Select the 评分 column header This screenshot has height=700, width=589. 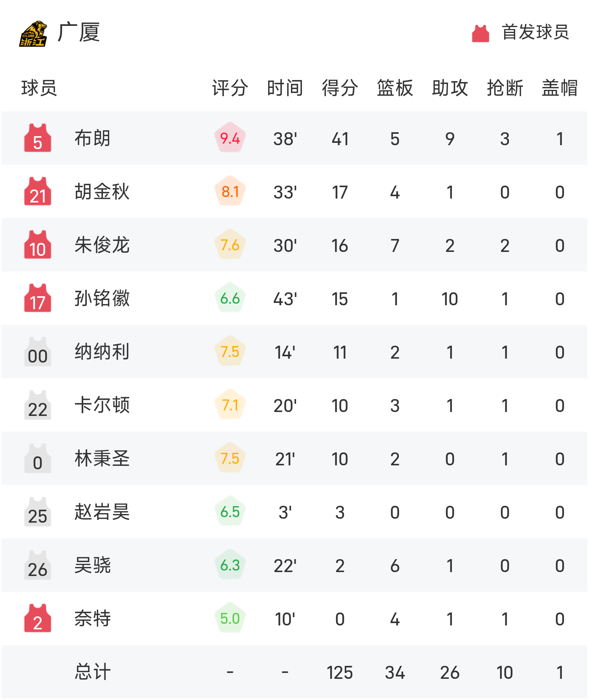(230, 88)
